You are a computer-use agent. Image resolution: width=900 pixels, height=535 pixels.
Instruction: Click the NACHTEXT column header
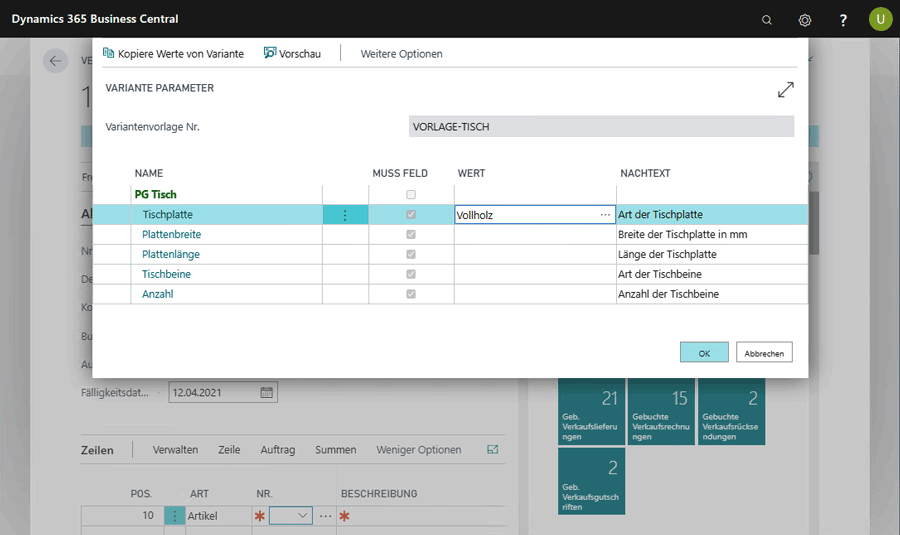click(x=645, y=173)
